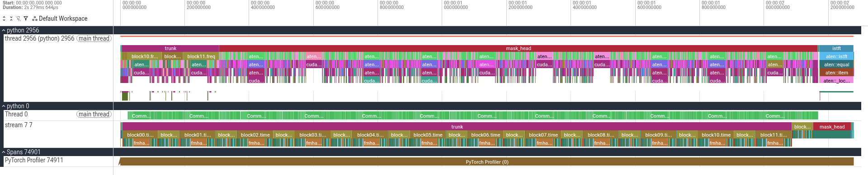Collapse the python 0 process group
This screenshot has width=868, height=175.
[4, 106]
